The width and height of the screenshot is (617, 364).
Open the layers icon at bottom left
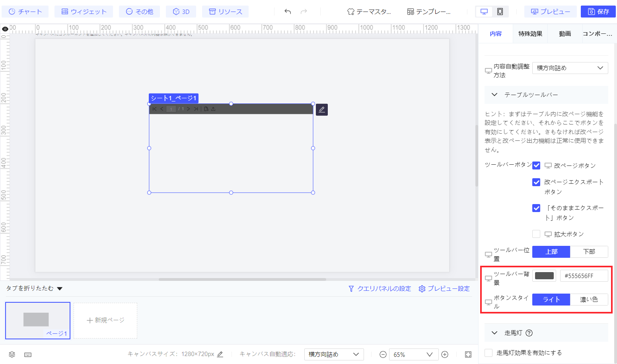pyautogui.click(x=12, y=354)
